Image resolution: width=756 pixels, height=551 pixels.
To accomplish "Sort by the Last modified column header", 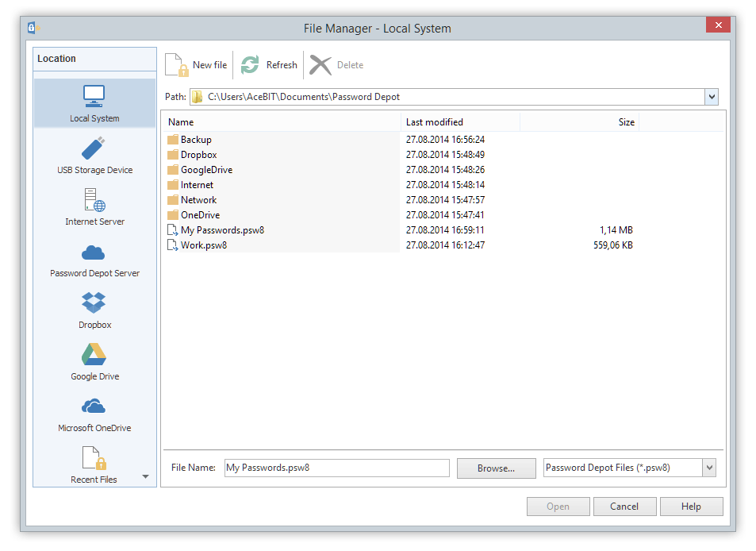I will click(x=460, y=122).
